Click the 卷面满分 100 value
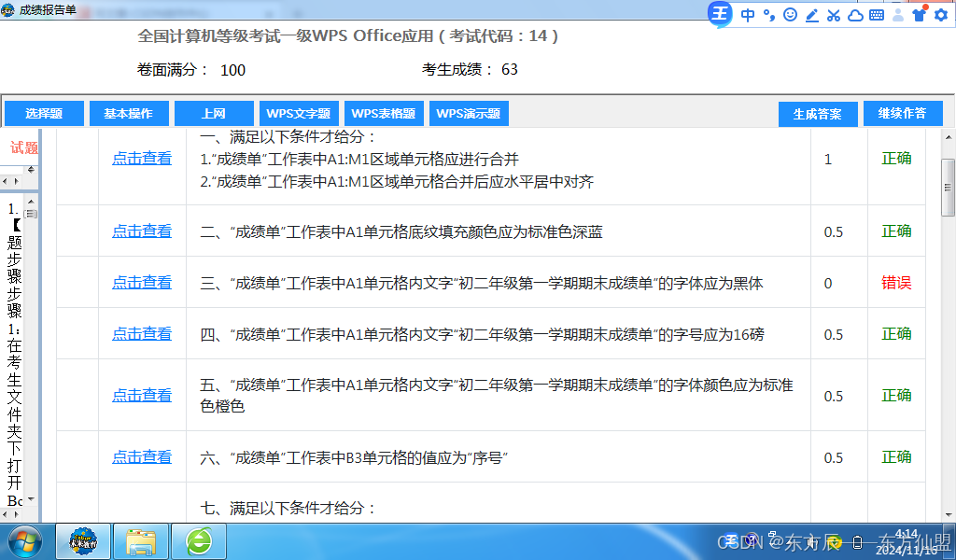The height and width of the screenshot is (560, 956). 232,70
